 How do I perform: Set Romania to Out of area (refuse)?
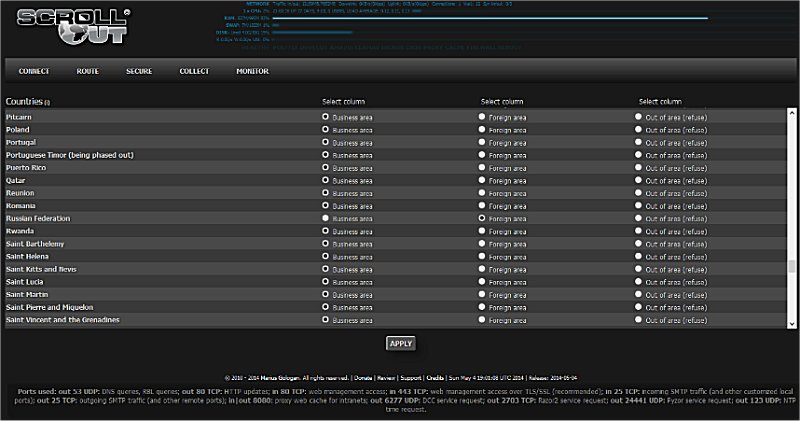(x=639, y=205)
